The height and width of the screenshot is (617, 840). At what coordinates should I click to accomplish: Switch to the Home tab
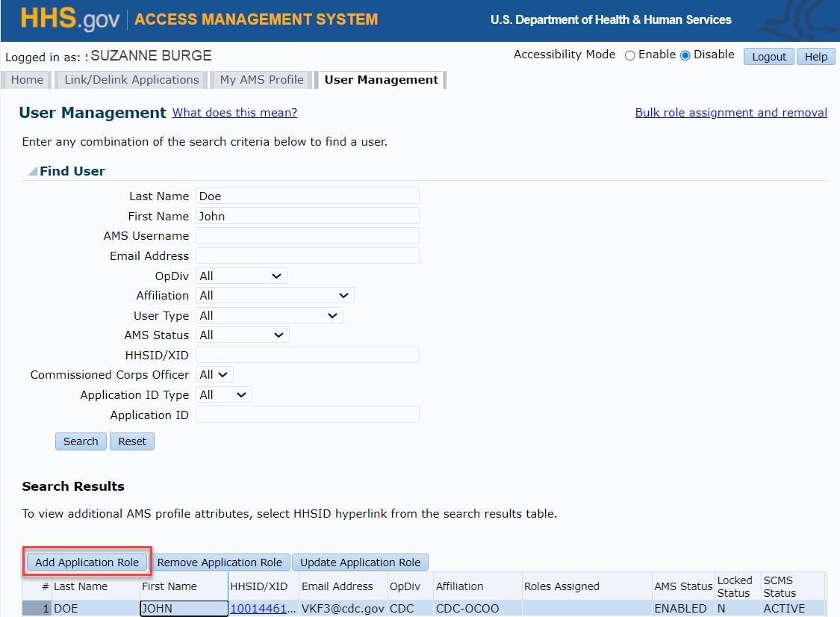click(27, 80)
